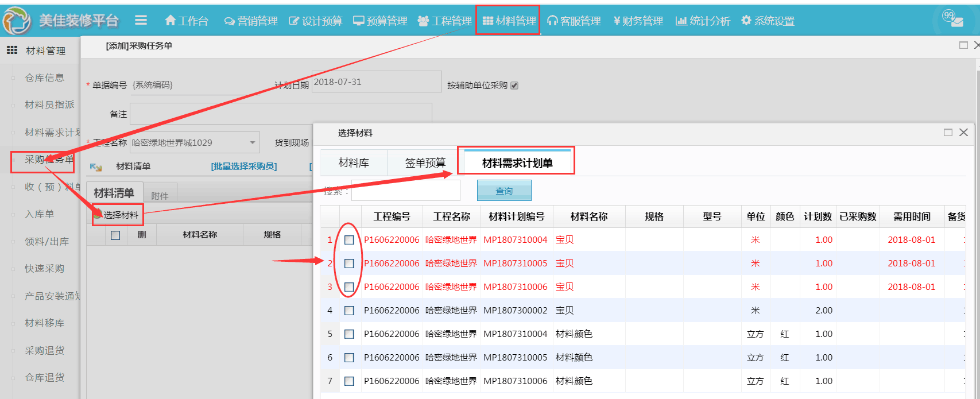Switch to the 签单预算 tab
The height and width of the screenshot is (399, 980).
[x=425, y=163]
